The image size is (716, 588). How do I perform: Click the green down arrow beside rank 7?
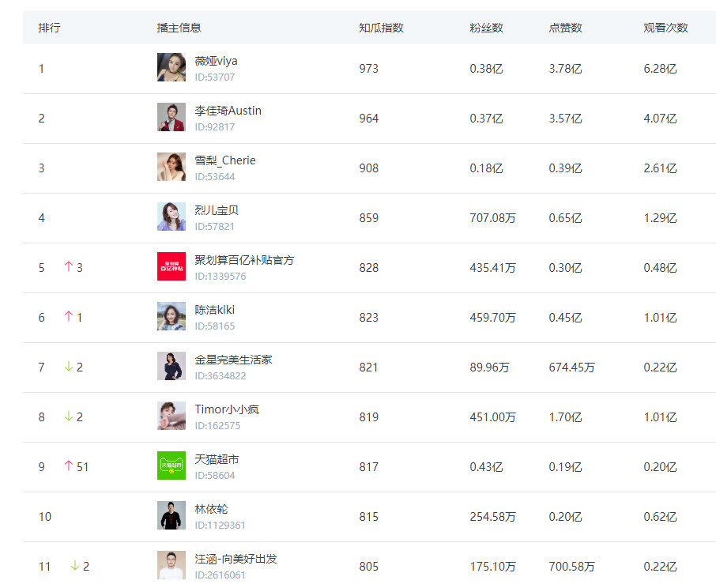[x=68, y=367]
